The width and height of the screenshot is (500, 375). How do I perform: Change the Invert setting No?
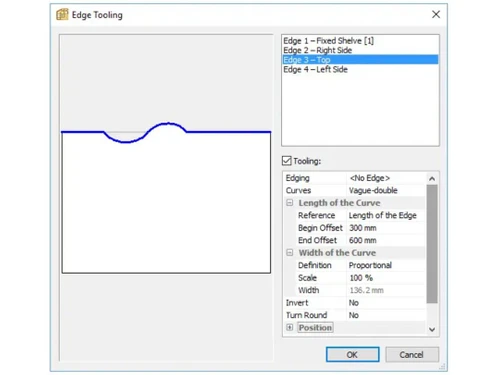[x=386, y=303]
